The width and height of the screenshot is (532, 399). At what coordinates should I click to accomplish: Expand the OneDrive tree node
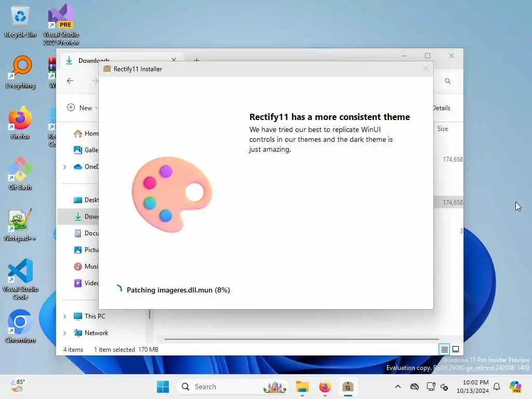coord(64,167)
